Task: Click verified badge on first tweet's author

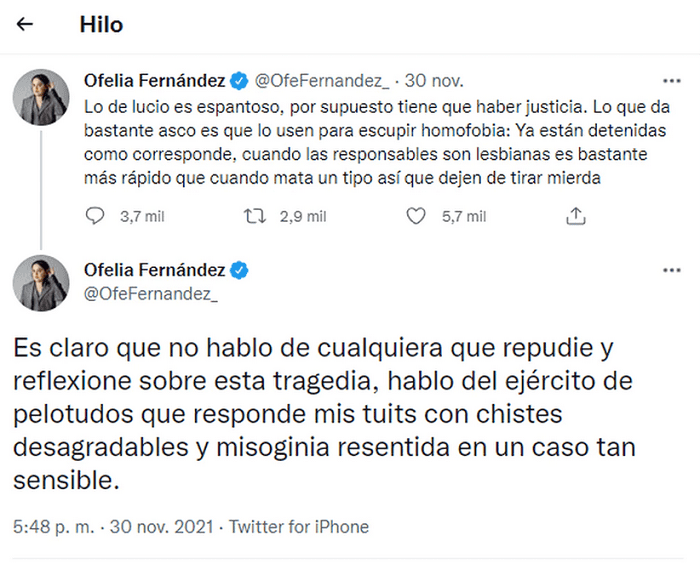Action: click(x=240, y=79)
